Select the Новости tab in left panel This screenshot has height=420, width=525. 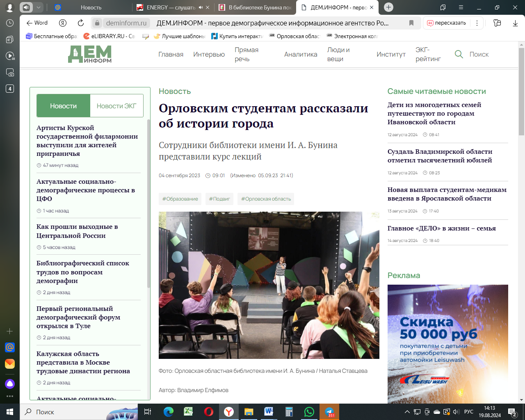tap(63, 106)
